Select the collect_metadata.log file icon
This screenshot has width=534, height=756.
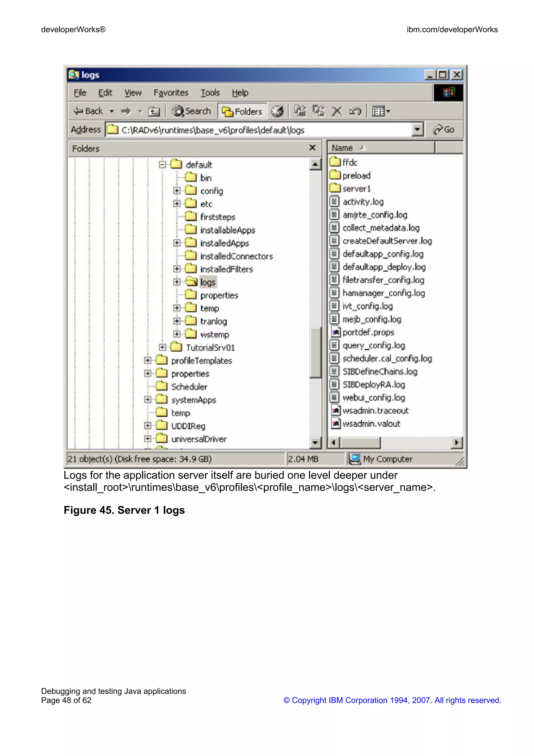334,227
